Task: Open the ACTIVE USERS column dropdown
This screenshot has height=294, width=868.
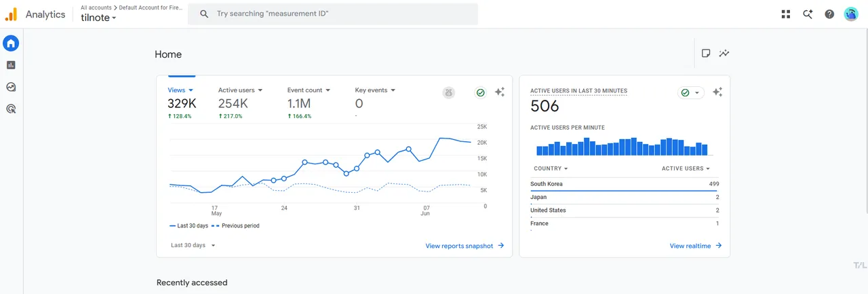Action: click(686, 168)
